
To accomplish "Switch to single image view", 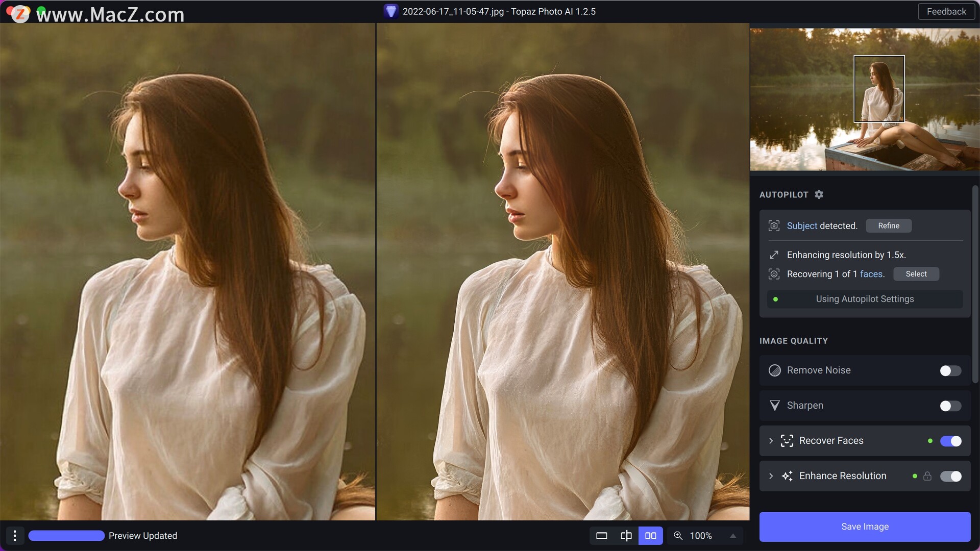I will (x=602, y=536).
